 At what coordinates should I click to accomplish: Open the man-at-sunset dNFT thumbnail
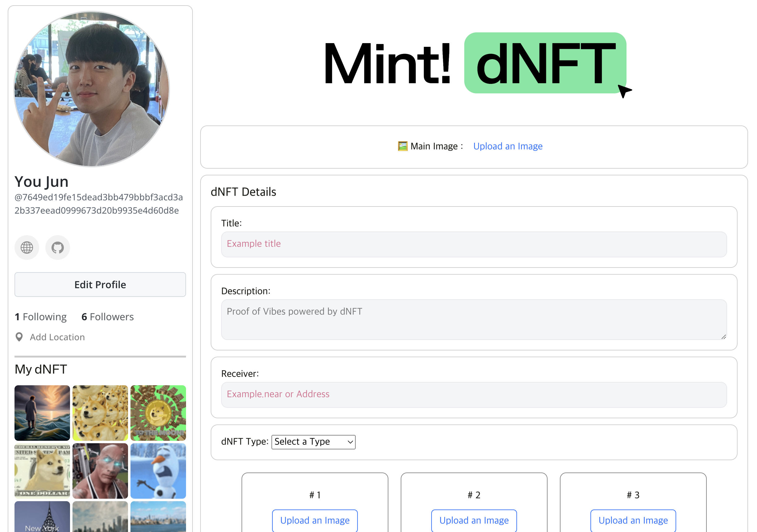[42, 413]
